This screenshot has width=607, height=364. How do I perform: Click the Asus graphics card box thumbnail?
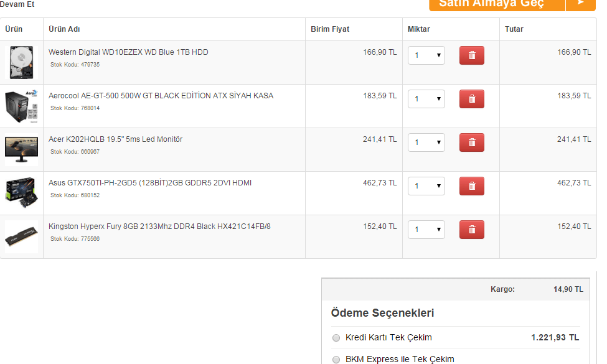(x=21, y=193)
